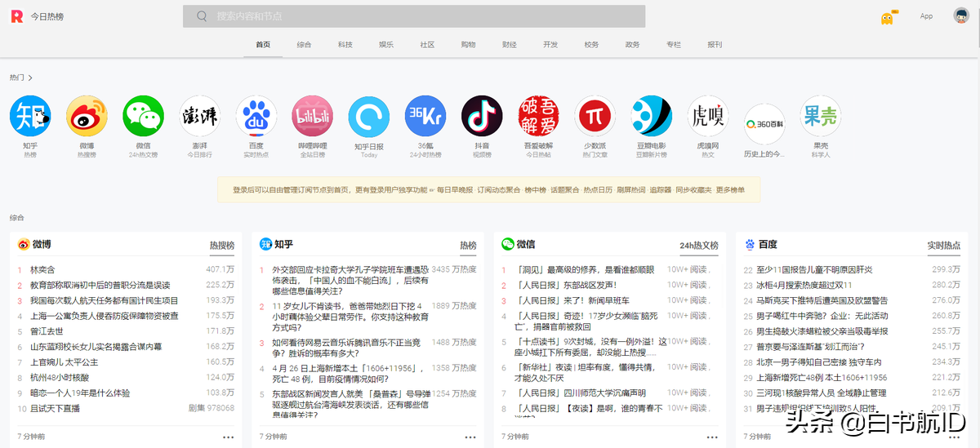980x448 pixels.
Task: Switch to the 社区 tab
Action: 427,45
